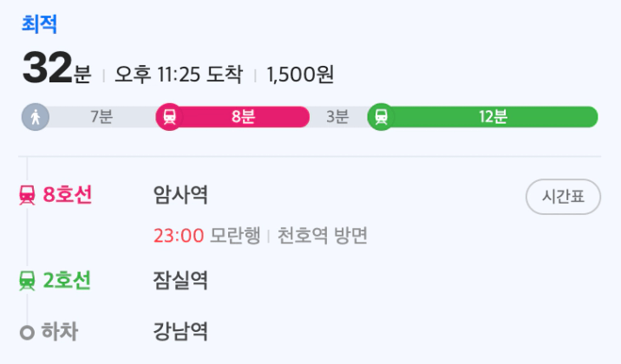Click the 최적 route label
Image resolution: width=621 pixels, height=364 pixels.
coord(39,24)
